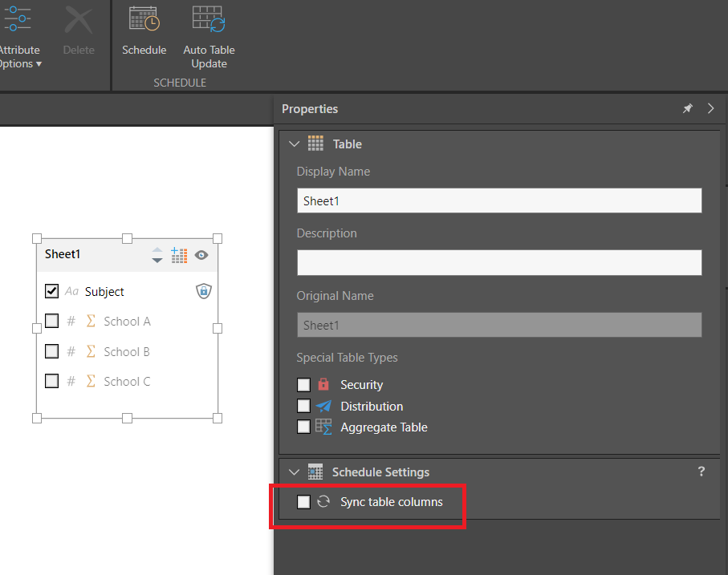728x575 pixels.
Task: Click the Schedule calendar icon in ribbon
Action: (x=144, y=19)
